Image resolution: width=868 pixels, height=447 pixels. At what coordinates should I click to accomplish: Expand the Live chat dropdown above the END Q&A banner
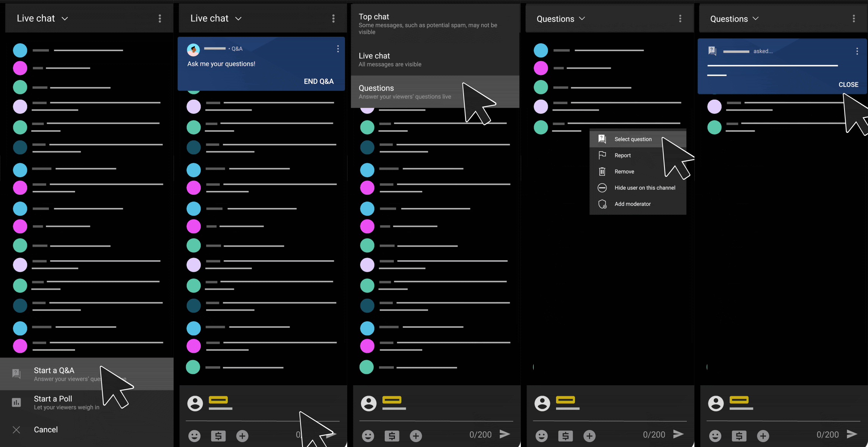point(216,19)
